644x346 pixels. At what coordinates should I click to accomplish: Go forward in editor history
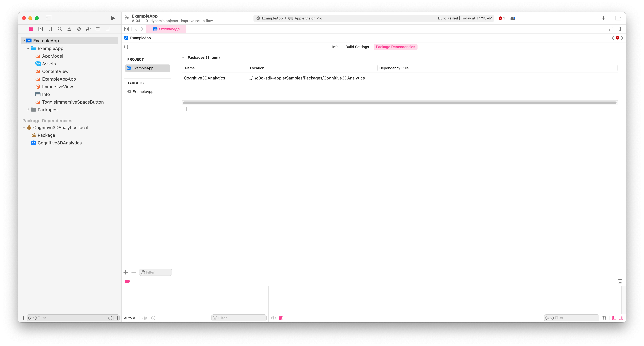pyautogui.click(x=142, y=29)
